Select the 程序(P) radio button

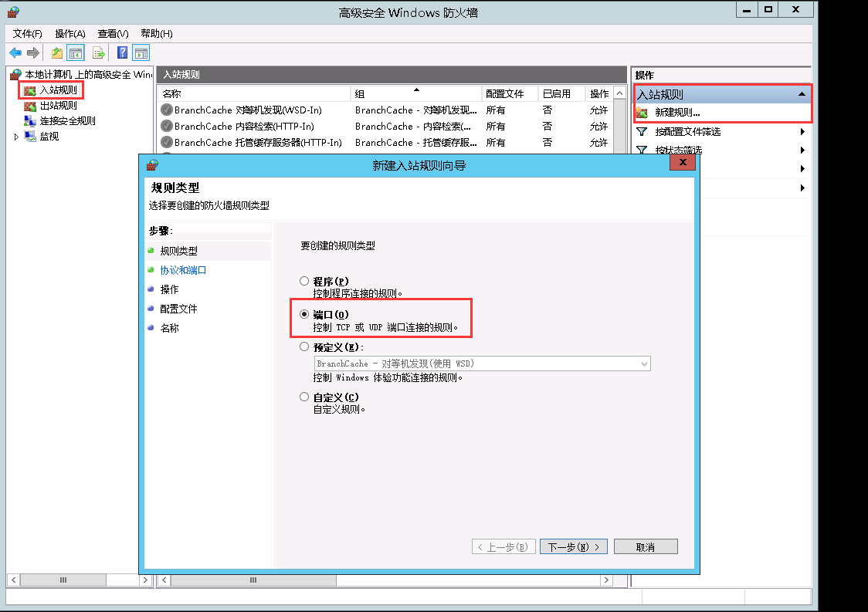click(304, 281)
